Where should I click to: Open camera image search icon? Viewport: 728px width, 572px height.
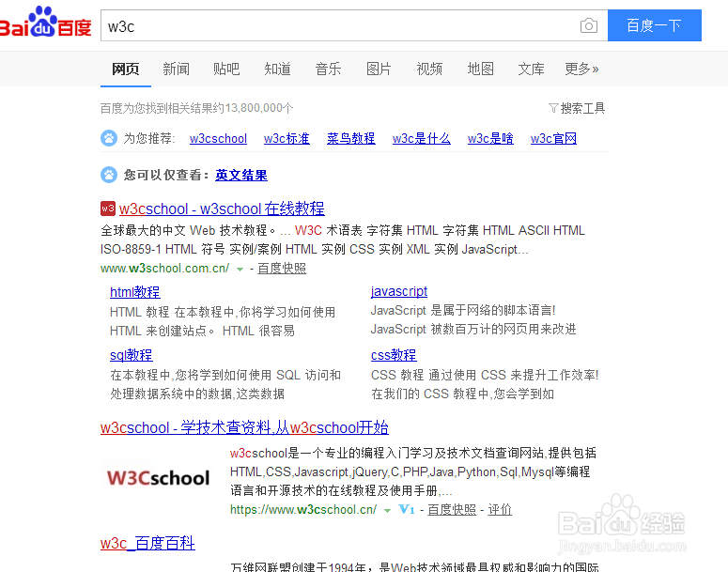coord(589,25)
